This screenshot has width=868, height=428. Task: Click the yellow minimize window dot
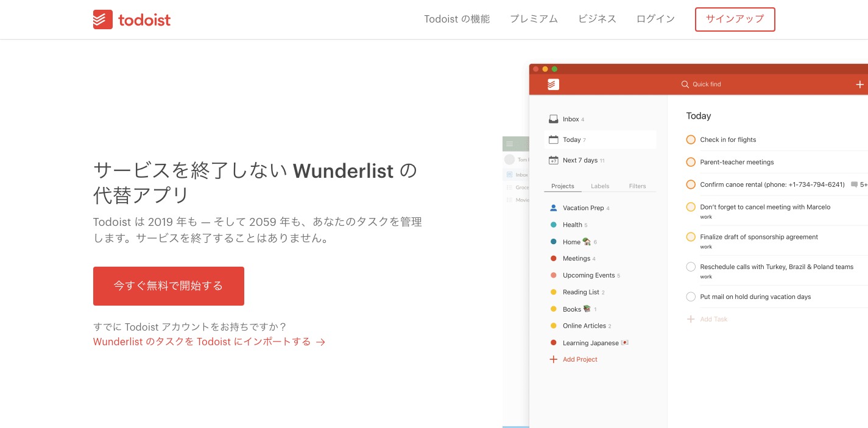tap(545, 69)
